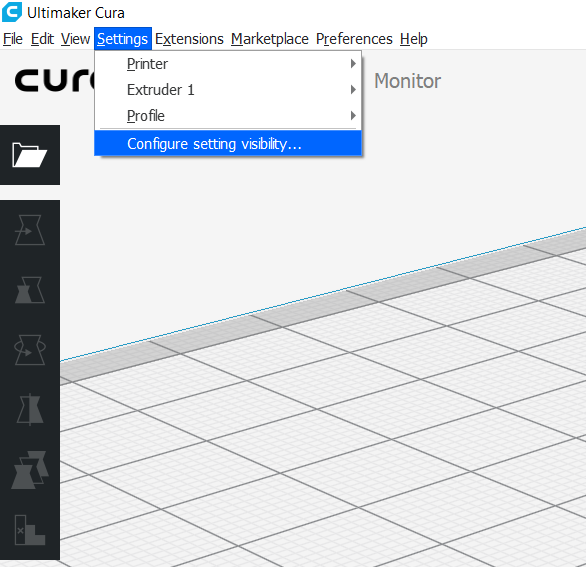
Task: Switch to the Monitor stage
Action: 407,81
